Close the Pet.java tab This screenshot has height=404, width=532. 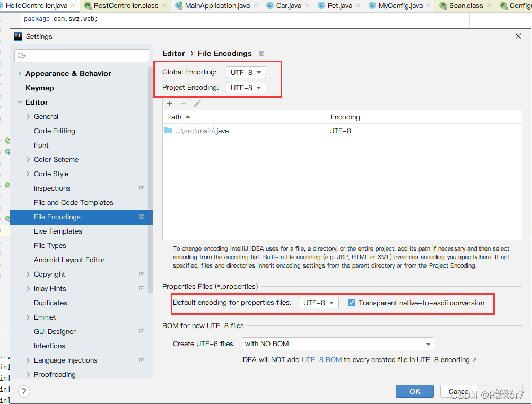[x=358, y=5]
